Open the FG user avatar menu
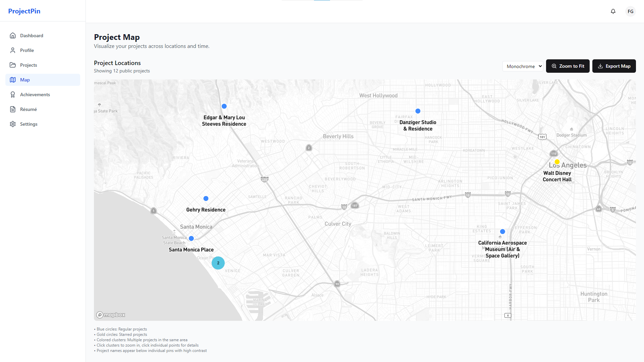The width and height of the screenshot is (644, 362). click(x=631, y=11)
